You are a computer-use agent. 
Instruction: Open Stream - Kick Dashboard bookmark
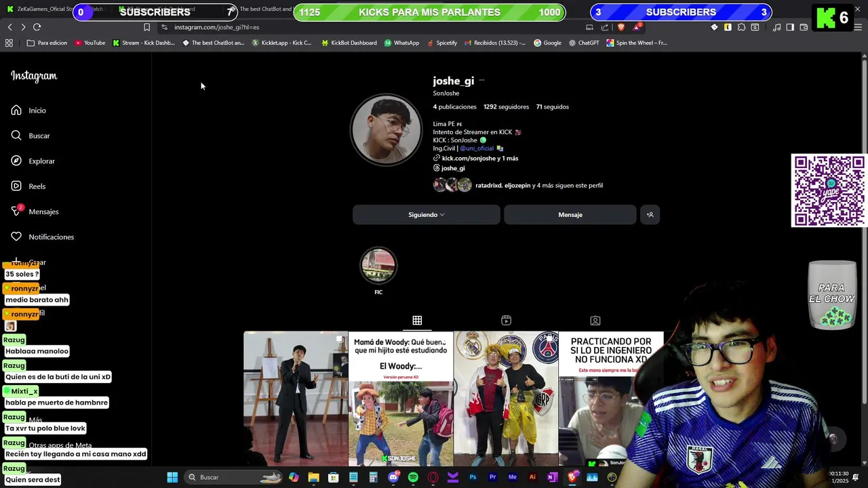[x=144, y=43]
